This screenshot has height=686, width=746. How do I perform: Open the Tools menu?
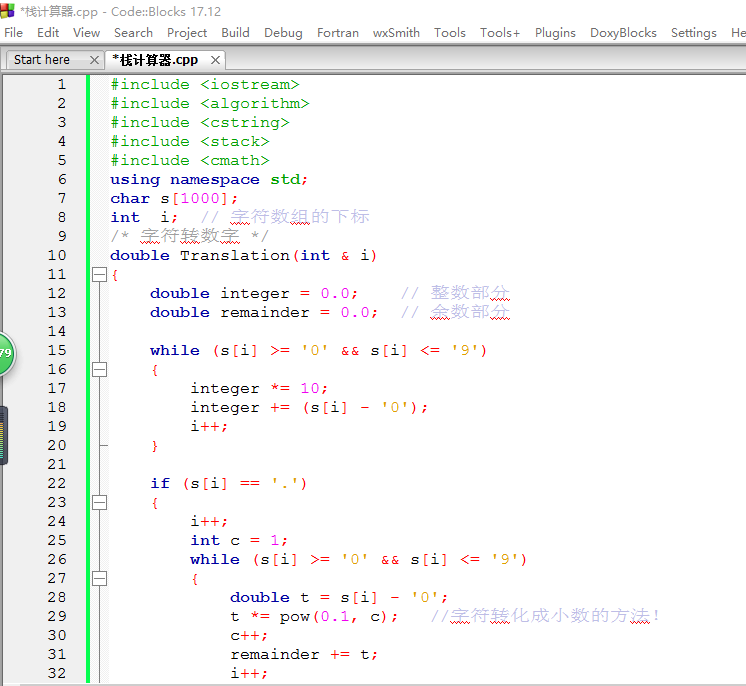pyautogui.click(x=450, y=33)
